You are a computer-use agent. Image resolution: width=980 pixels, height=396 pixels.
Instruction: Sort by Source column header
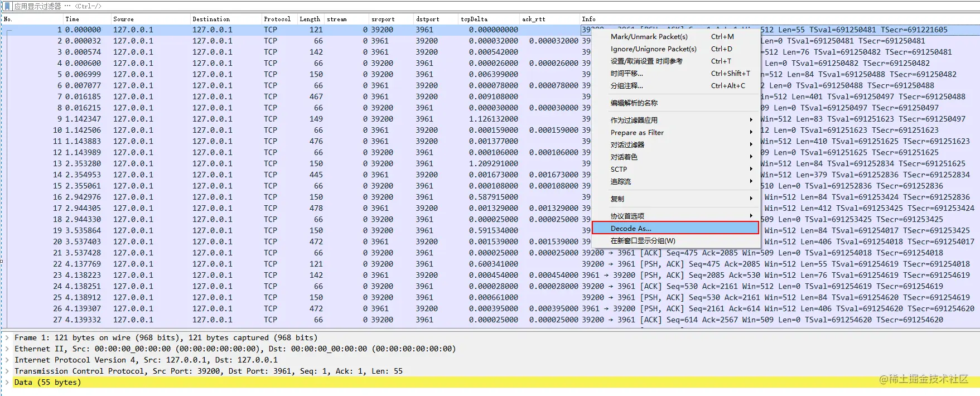(x=151, y=19)
